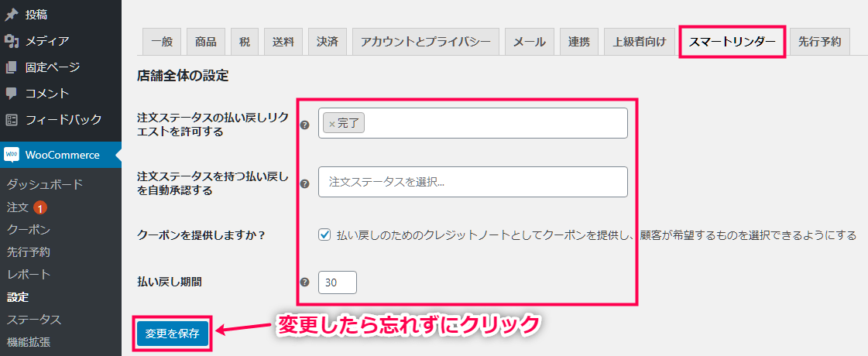Click the 払い戻し期間 label text

click(169, 281)
